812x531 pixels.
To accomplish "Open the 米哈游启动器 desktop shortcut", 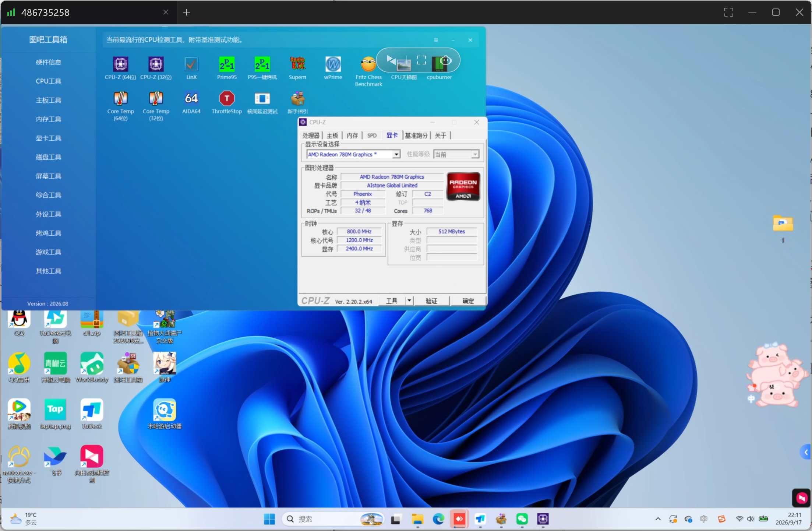I will tap(165, 414).
